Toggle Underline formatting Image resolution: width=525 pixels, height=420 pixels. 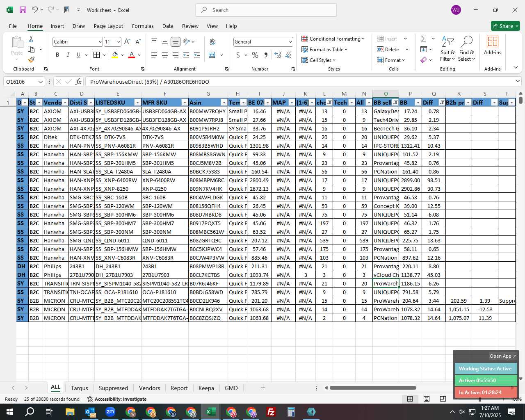click(78, 55)
